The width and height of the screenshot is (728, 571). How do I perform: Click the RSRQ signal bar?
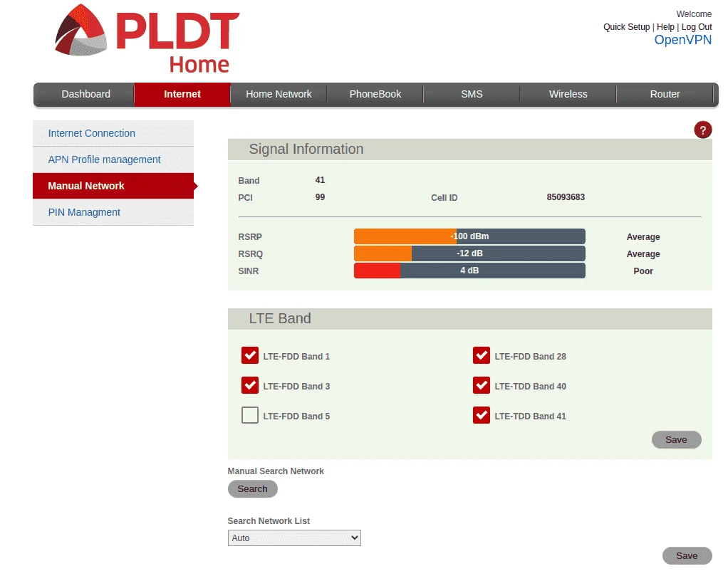tap(469, 253)
